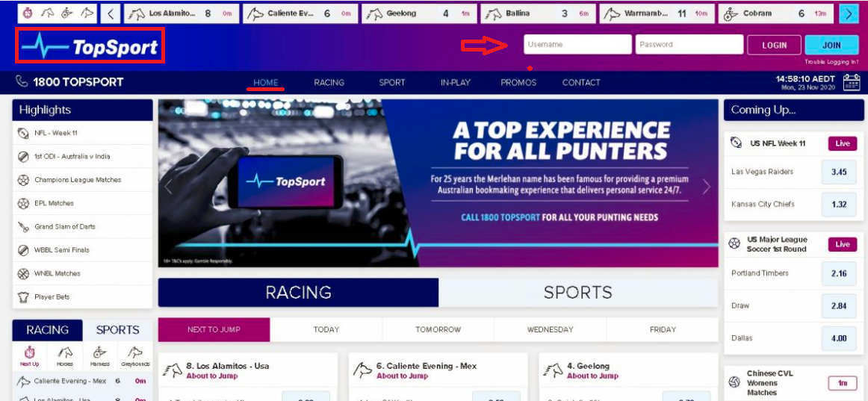Open Caliente Evening - Mex sidebar row
Viewport: 868px width, 401px height.
82,381
